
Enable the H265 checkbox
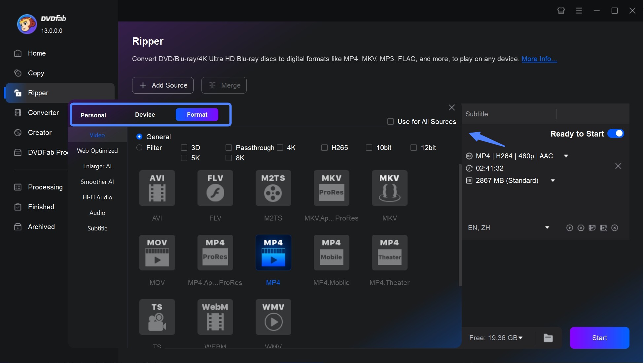(x=324, y=147)
